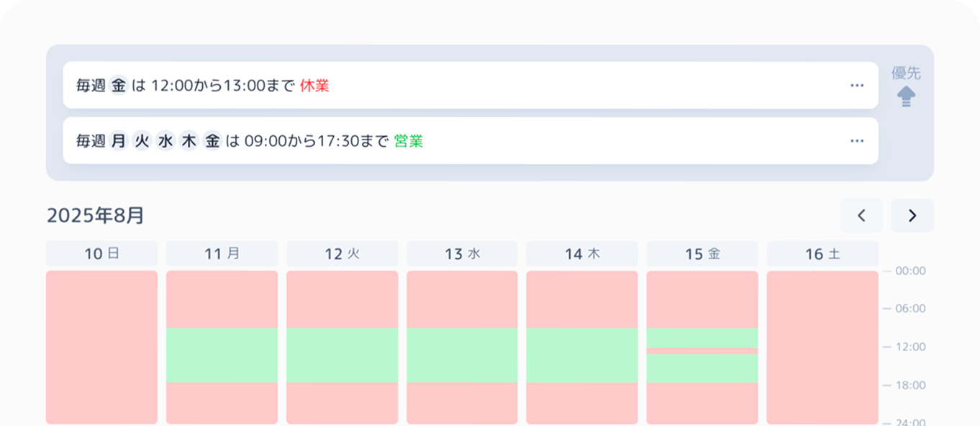Go to the previous week

[861, 215]
